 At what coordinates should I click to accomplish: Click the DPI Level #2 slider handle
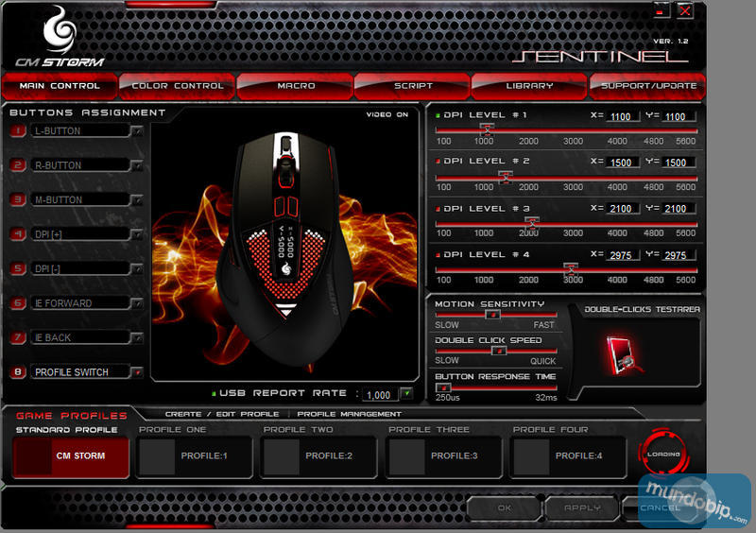pyautogui.click(x=506, y=177)
